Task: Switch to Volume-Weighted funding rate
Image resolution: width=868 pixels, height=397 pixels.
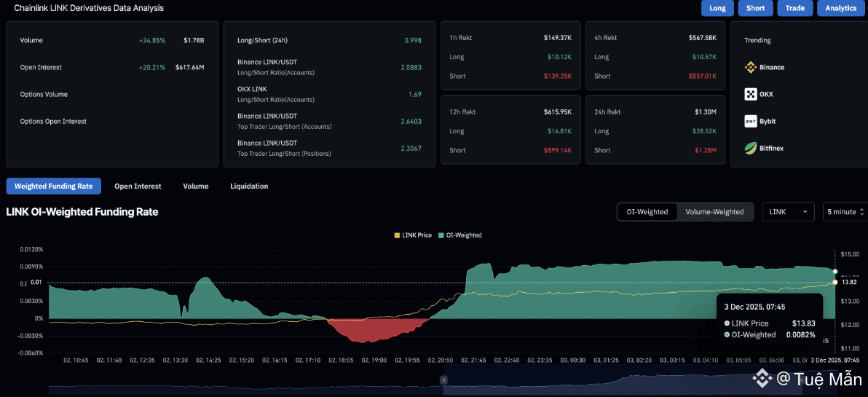Action: [714, 212]
